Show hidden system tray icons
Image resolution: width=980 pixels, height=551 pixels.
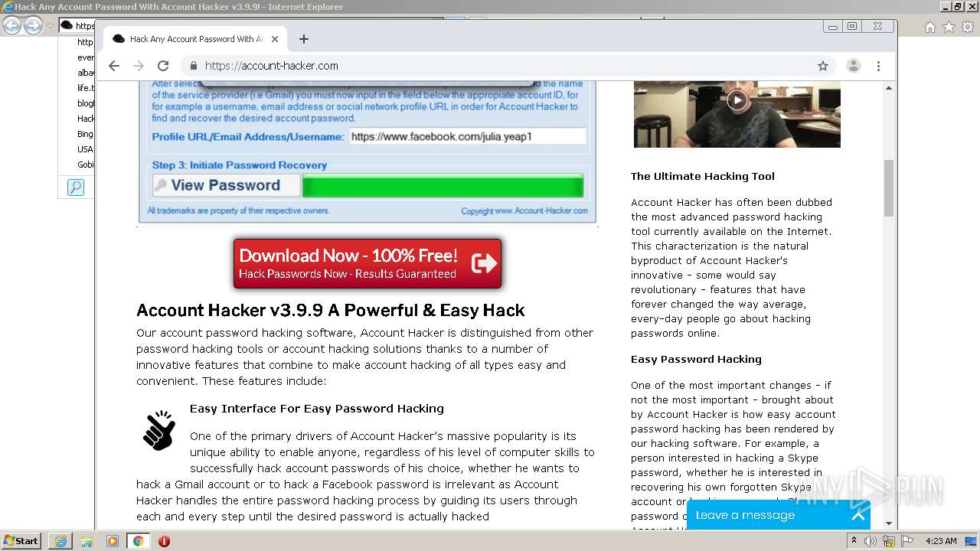854,541
